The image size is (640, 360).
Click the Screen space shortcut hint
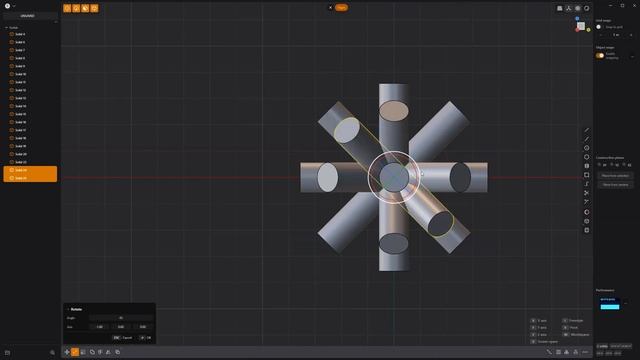pos(544,342)
